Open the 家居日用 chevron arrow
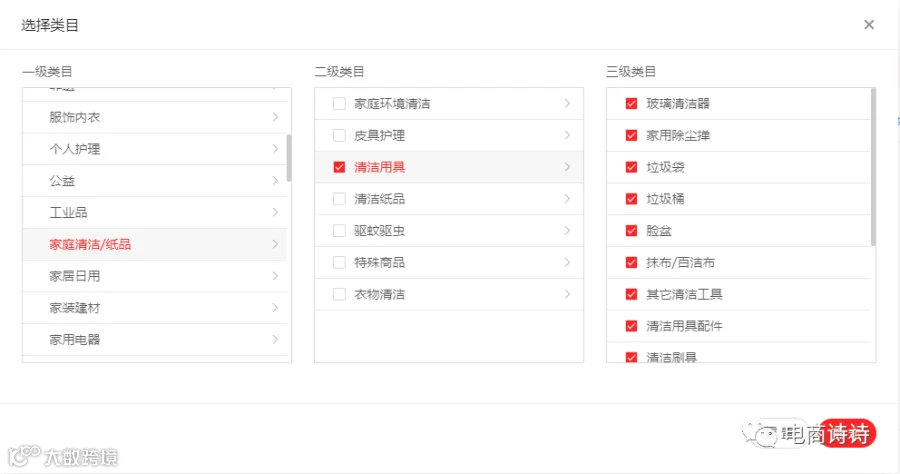 coord(276,276)
